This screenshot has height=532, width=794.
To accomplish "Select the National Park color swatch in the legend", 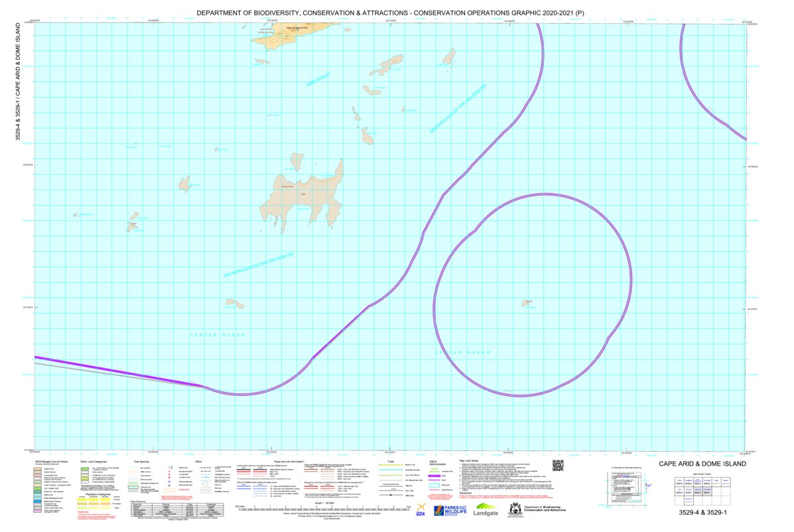I will (36, 468).
